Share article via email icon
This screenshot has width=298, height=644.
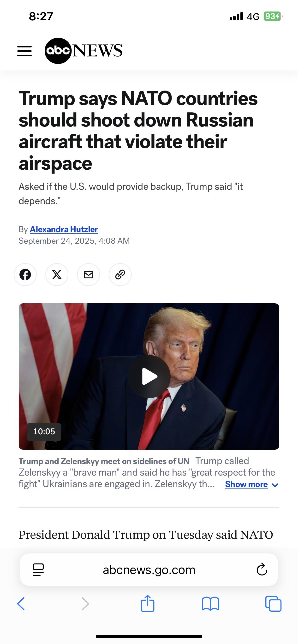tap(88, 275)
